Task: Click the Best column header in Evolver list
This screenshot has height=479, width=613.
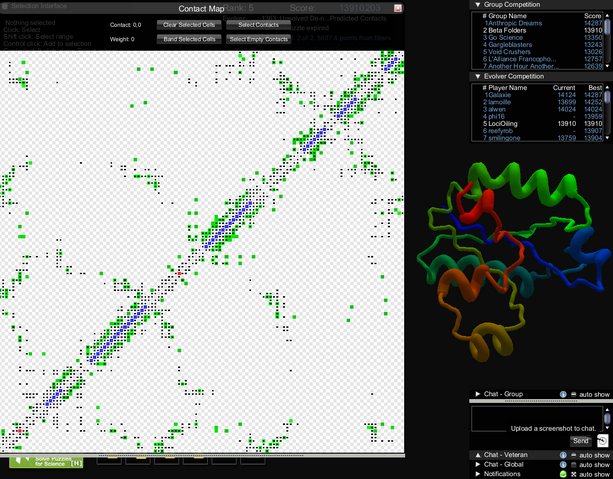Action: point(595,88)
